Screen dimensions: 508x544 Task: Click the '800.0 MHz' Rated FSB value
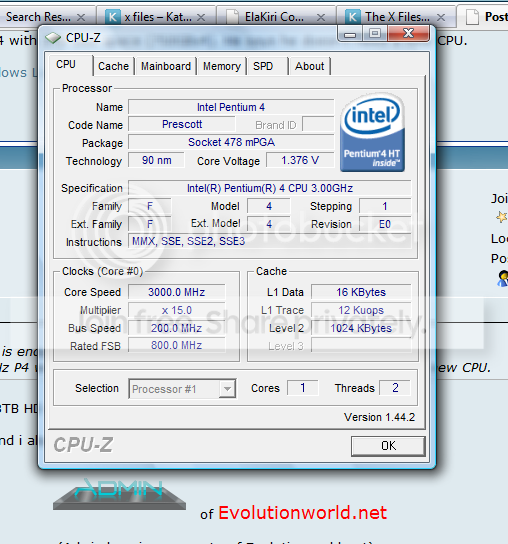pyautogui.click(x=177, y=346)
